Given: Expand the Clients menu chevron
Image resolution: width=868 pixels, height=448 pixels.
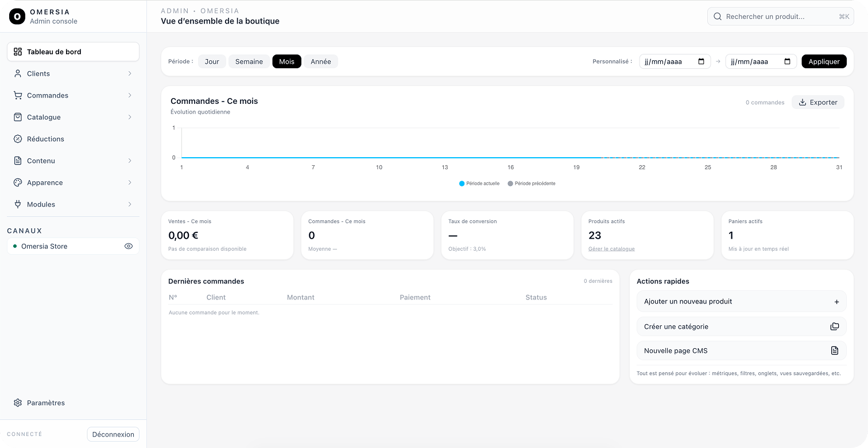Looking at the screenshot, I should [x=130, y=73].
